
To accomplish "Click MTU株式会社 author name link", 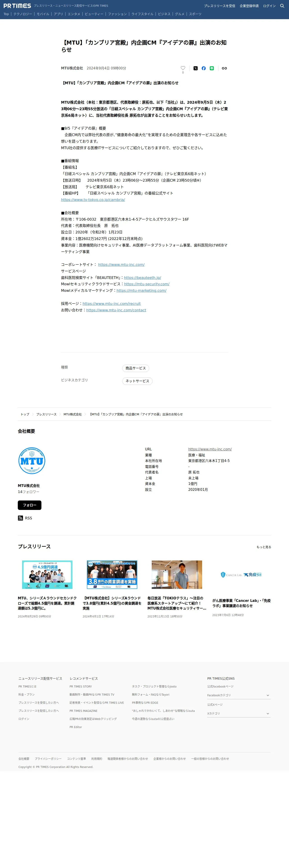I will point(72,68).
